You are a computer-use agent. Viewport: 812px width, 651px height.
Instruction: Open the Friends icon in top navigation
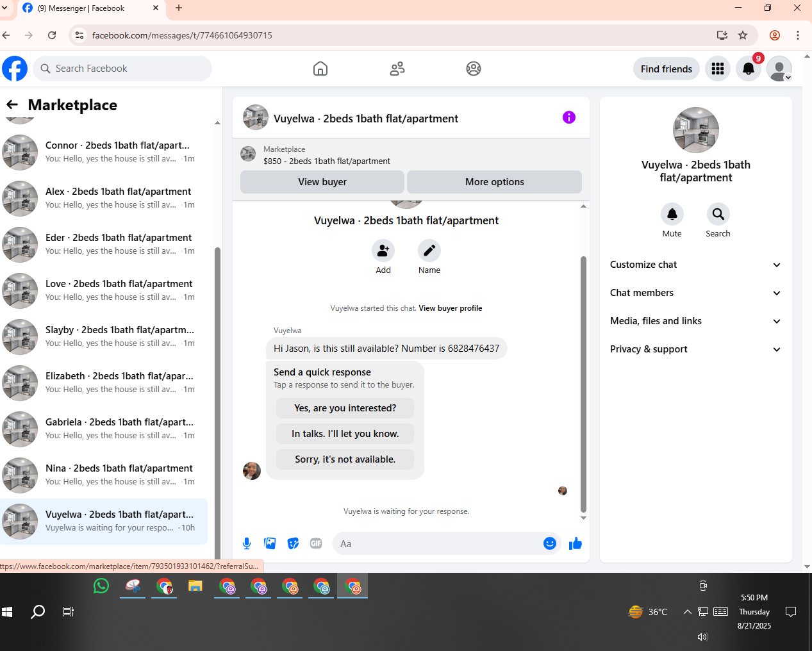[397, 69]
